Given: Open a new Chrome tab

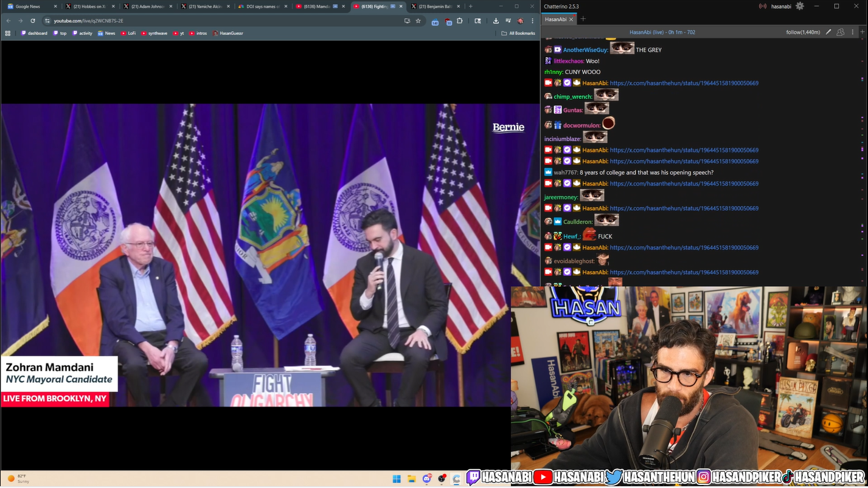Looking at the screenshot, I should pos(470,6).
